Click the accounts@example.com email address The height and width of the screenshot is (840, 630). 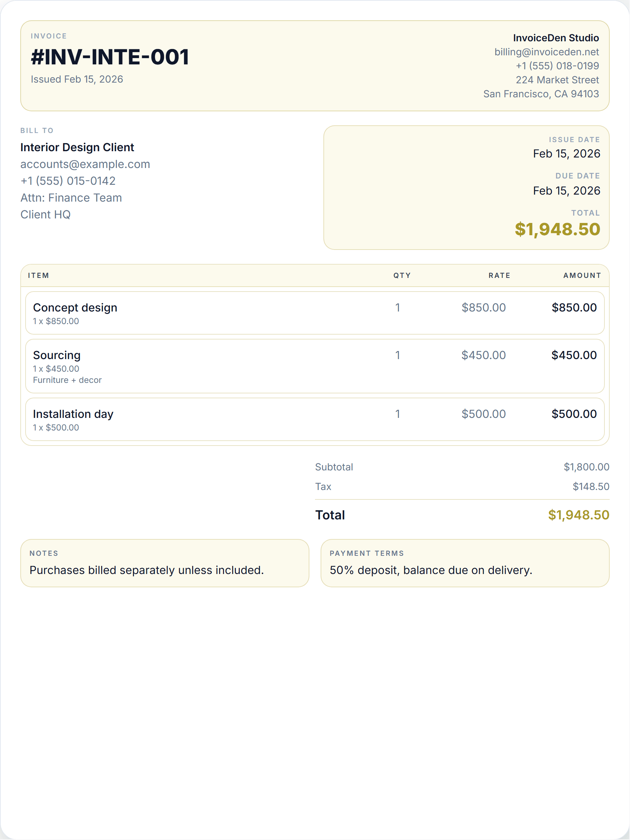coord(85,164)
